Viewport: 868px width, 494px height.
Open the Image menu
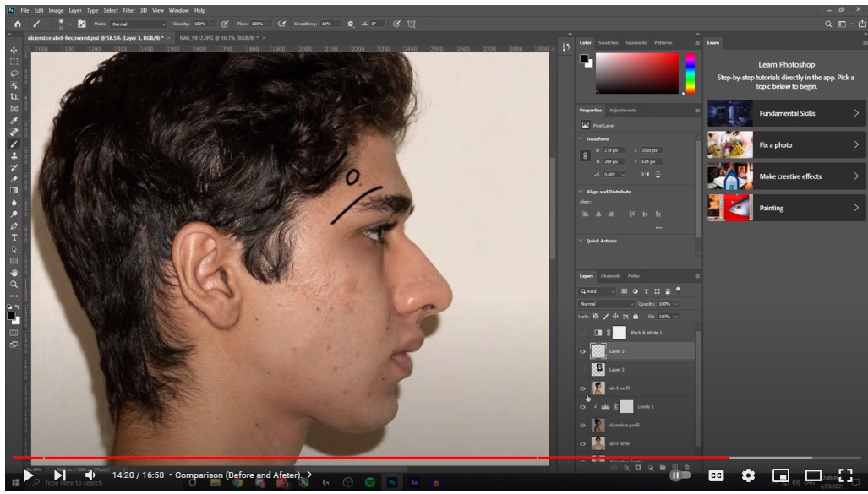pos(56,10)
